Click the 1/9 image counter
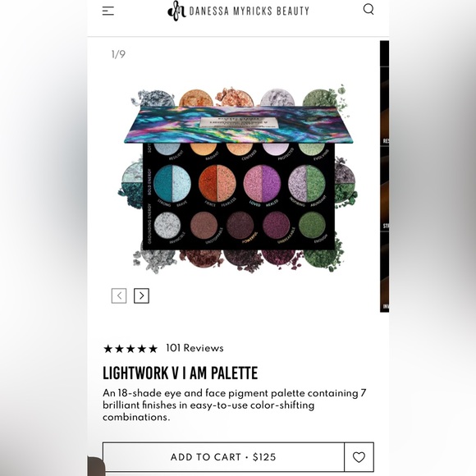Viewport: 476px width, 476px height. pyautogui.click(x=118, y=54)
